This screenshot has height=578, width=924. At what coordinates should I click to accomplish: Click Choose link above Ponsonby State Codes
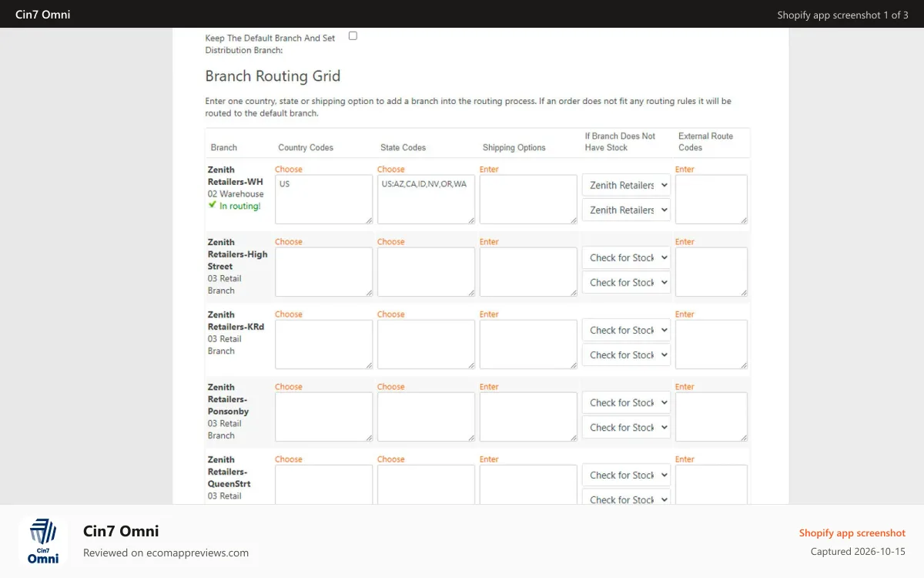point(391,387)
